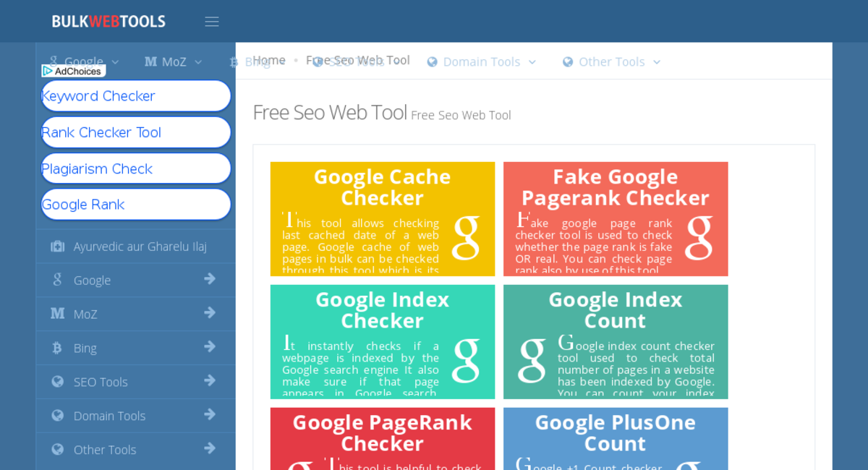The image size is (868, 470).
Task: Click the "g" icon on Google Index Count card
Action: tap(533, 360)
